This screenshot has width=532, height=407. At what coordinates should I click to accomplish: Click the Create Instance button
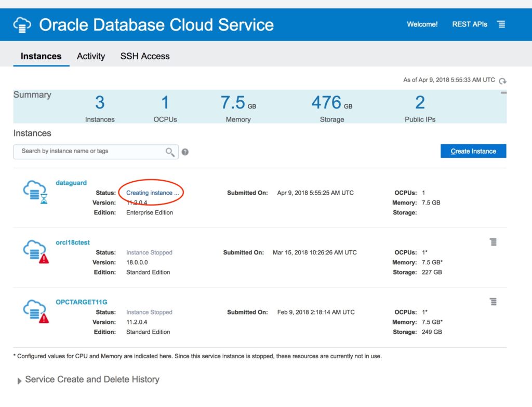click(473, 151)
